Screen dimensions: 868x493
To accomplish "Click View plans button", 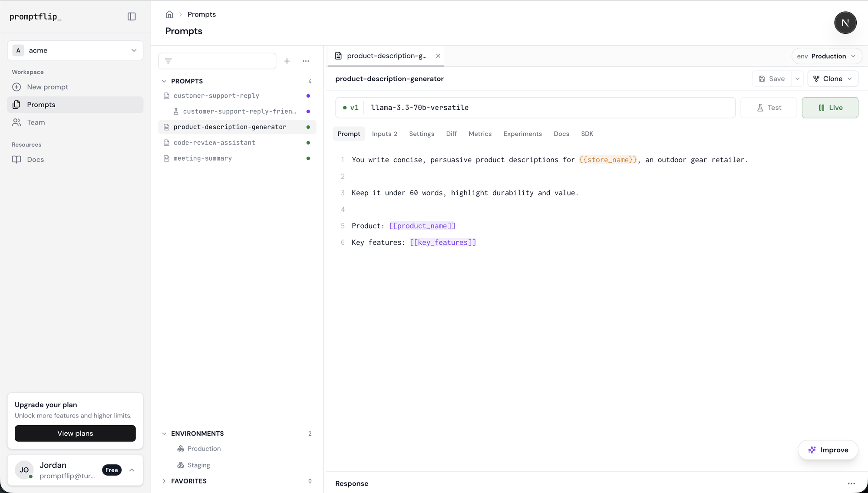I will (75, 433).
